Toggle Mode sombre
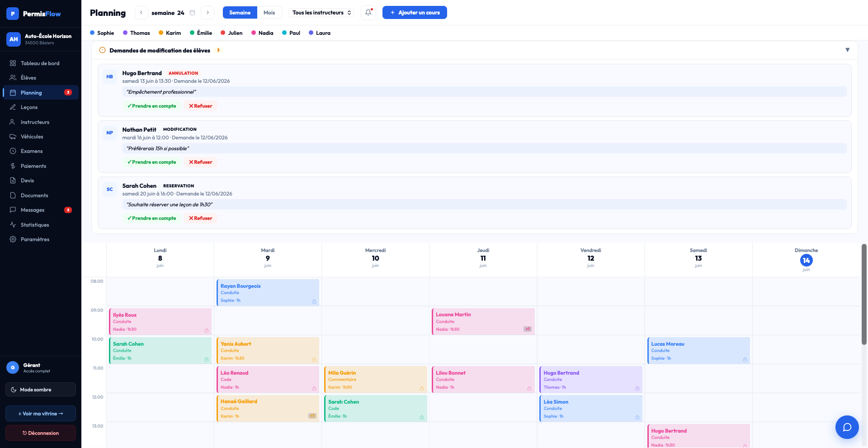The width and height of the screenshot is (868, 448). pyautogui.click(x=41, y=390)
